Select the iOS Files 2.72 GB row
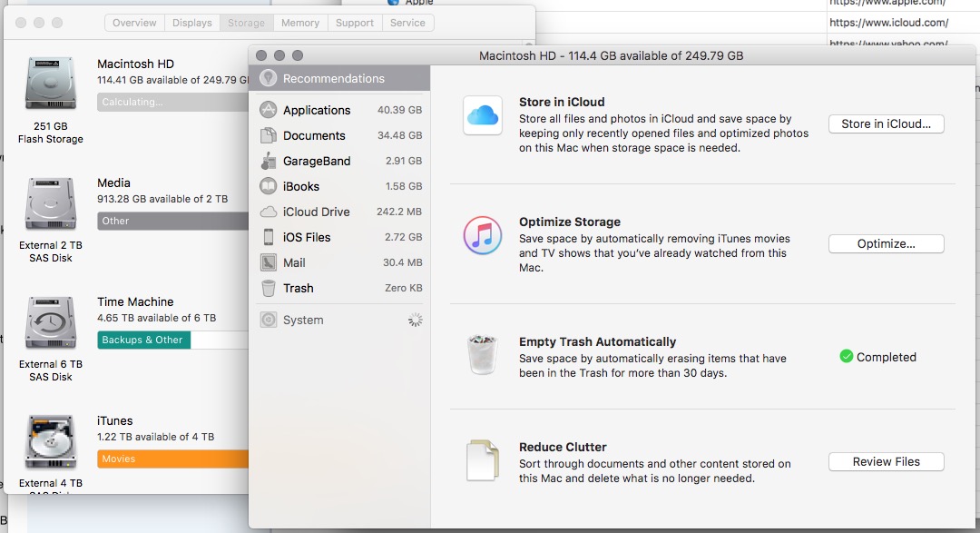This screenshot has height=533, width=980. (x=339, y=237)
